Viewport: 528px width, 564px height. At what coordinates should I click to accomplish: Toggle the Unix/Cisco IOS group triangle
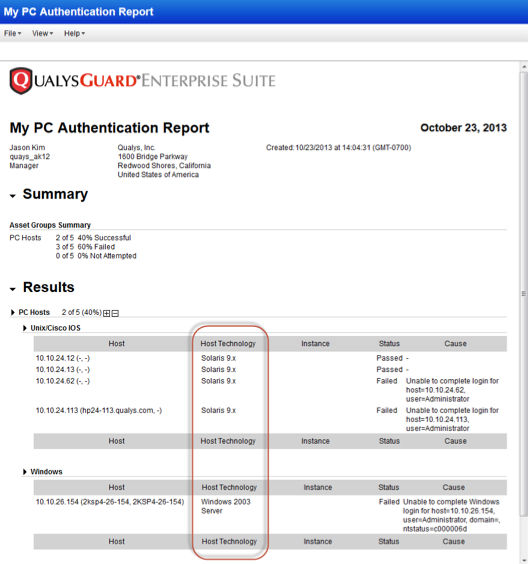coord(25,328)
